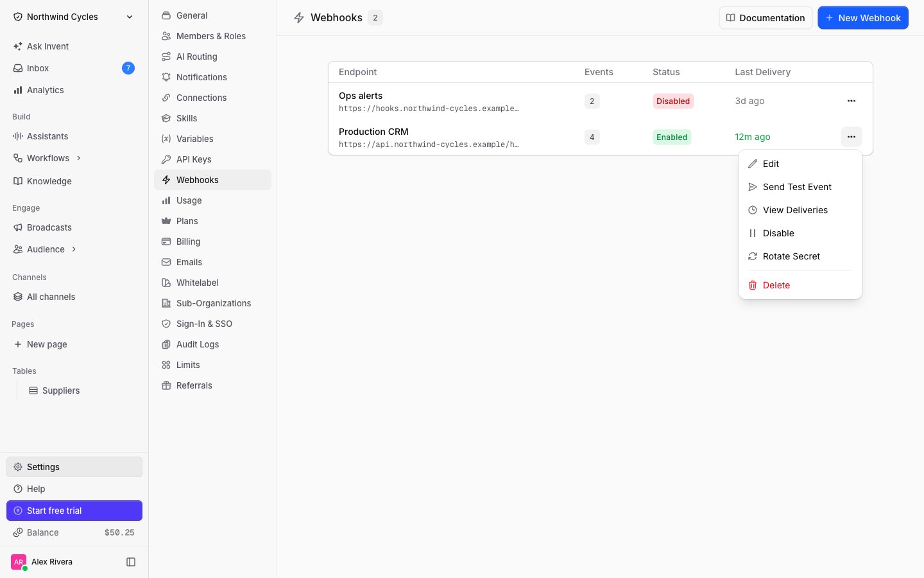This screenshot has height=578, width=924.
Task: Select Edit from context menu
Action: click(x=800, y=164)
